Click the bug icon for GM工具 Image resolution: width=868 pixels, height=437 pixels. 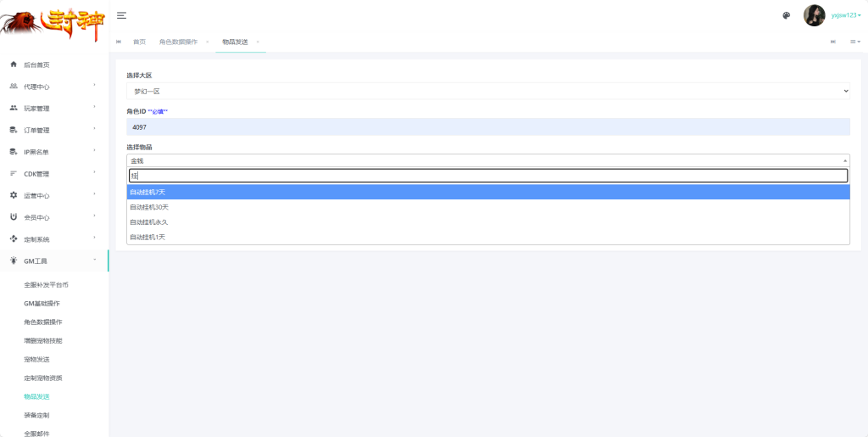click(x=14, y=261)
